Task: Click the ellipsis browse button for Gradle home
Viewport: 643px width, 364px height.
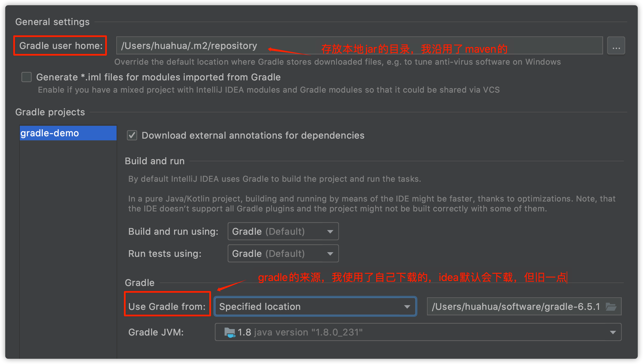Action: [x=616, y=46]
